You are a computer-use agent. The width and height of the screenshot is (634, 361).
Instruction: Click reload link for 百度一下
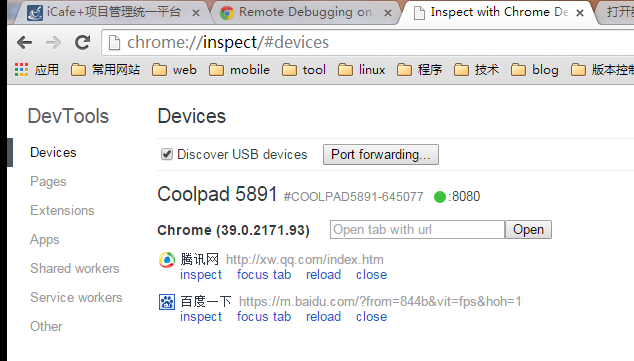[x=323, y=317]
